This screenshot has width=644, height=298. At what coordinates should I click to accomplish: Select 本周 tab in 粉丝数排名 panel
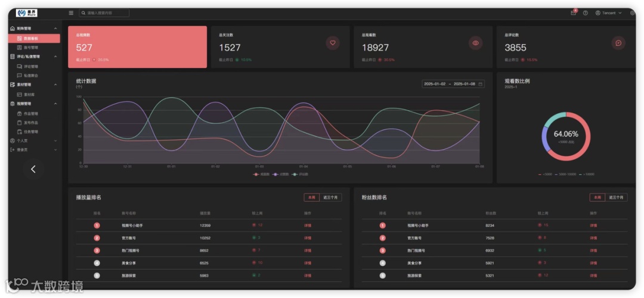pyautogui.click(x=597, y=197)
